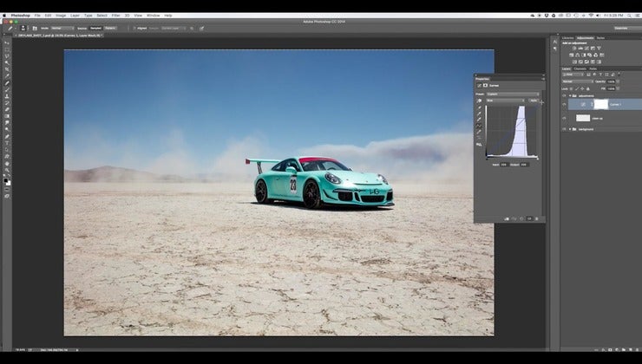Select the Eyedropper tool in the toolbox
The width and height of the screenshot is (642, 364).
pyautogui.click(x=7, y=75)
